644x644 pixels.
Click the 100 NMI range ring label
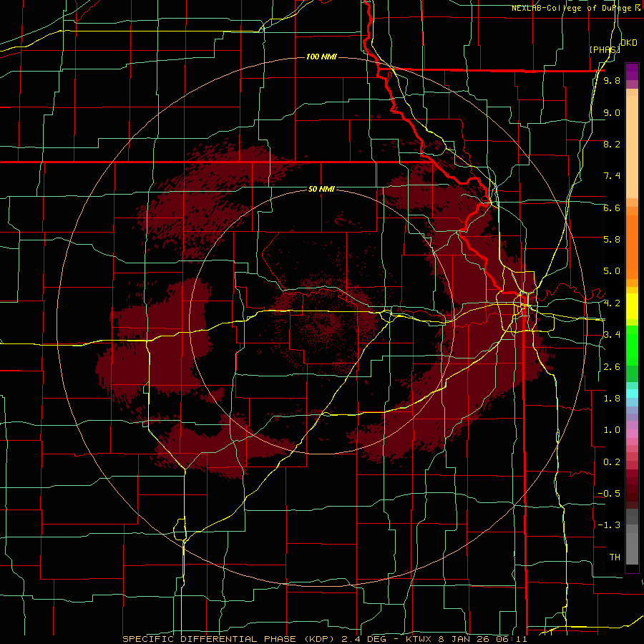click(321, 57)
